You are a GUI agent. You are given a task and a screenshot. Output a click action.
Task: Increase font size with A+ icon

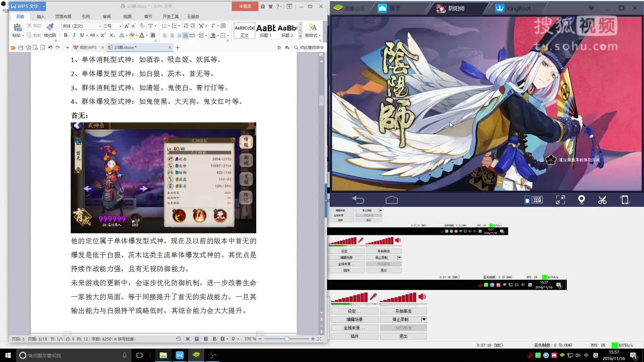click(x=127, y=26)
